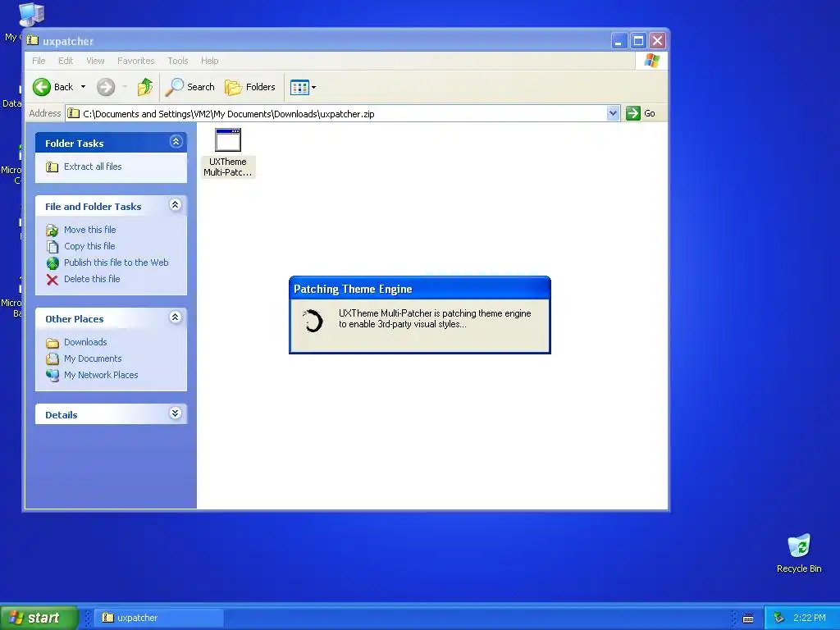
Task: Click the Patching Theme Engine dialog title
Action: point(353,290)
